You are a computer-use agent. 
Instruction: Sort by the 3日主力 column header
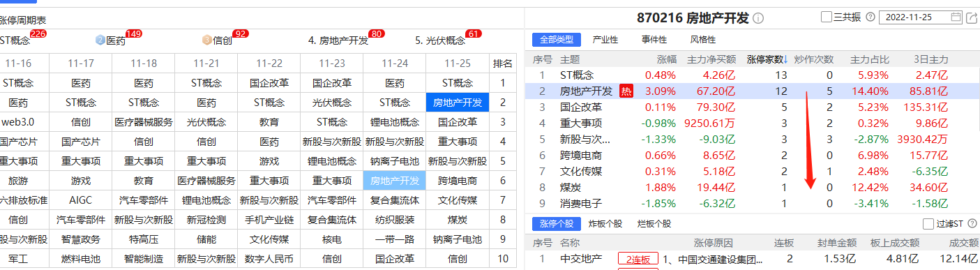tap(931, 60)
